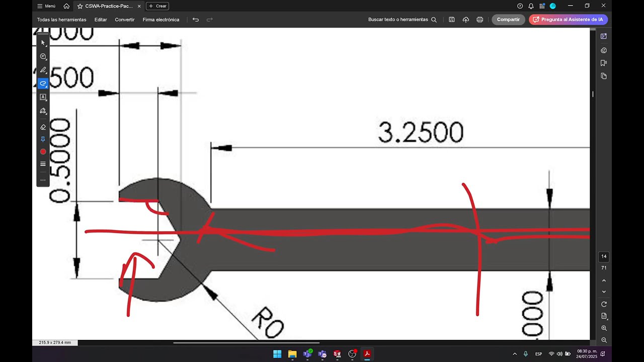Print the document

tap(480, 20)
